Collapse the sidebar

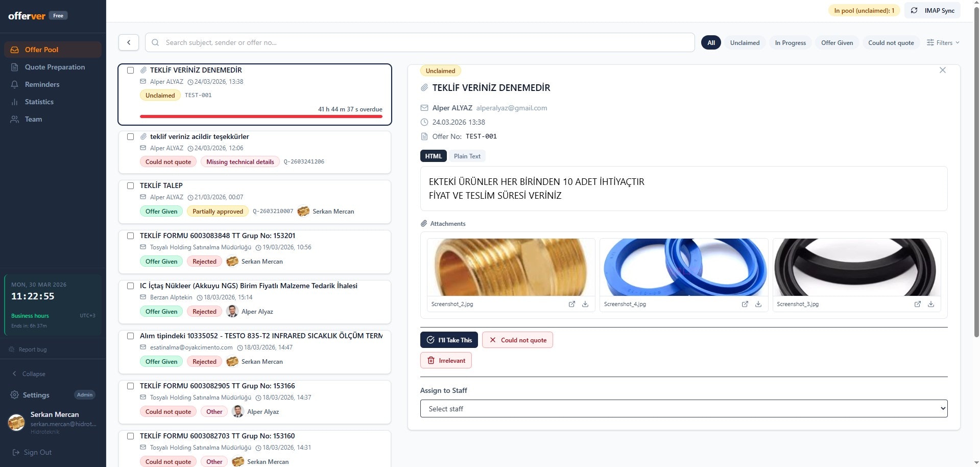click(29, 374)
